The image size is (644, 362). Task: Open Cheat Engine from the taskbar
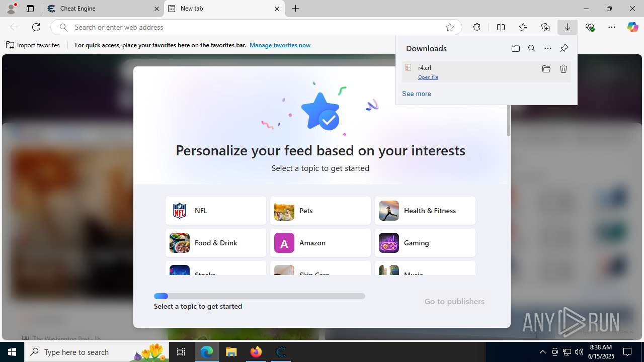pos(281,352)
